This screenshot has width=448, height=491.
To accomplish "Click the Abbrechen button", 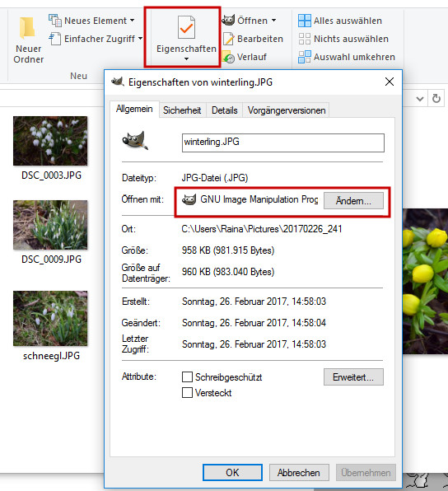I will click(299, 473).
